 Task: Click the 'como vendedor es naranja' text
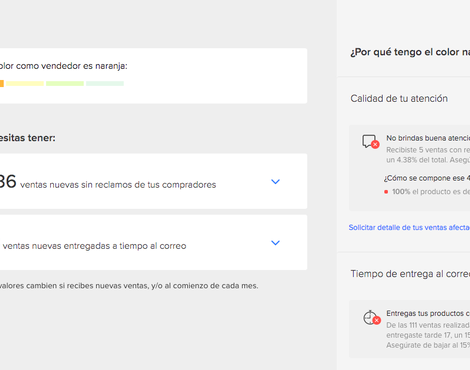coord(72,66)
